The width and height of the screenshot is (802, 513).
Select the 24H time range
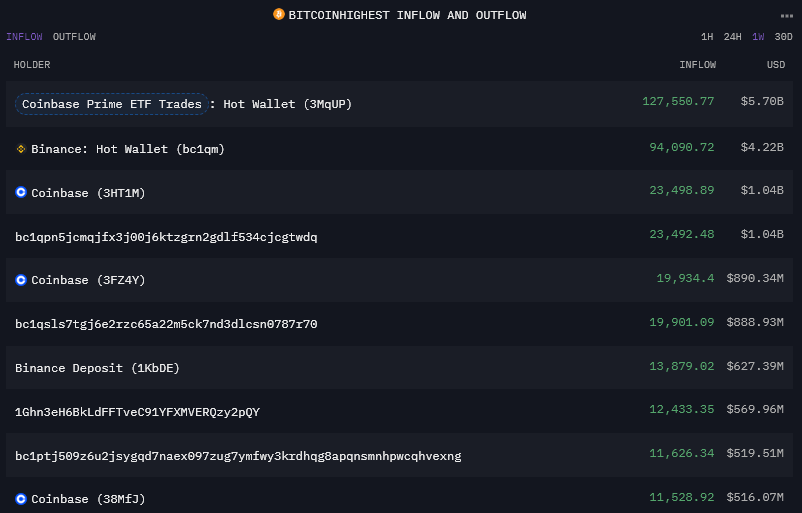coord(732,37)
